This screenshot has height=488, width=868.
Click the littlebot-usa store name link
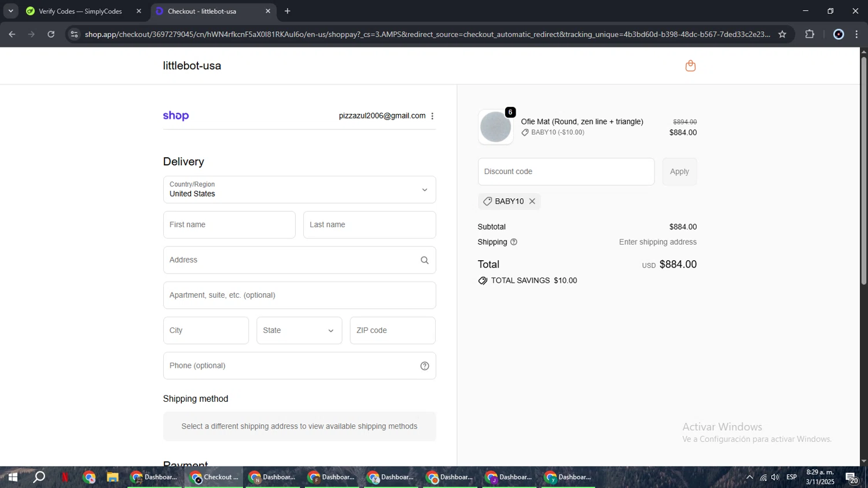coord(192,66)
